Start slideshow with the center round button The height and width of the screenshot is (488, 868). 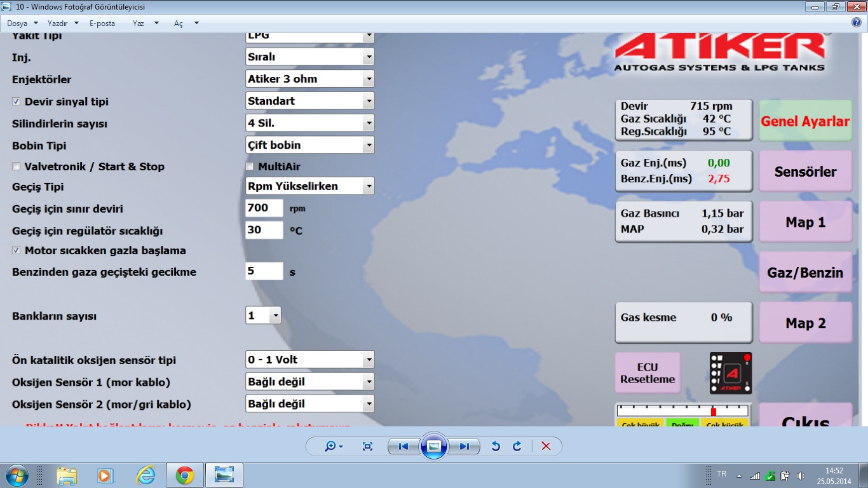[x=434, y=446]
